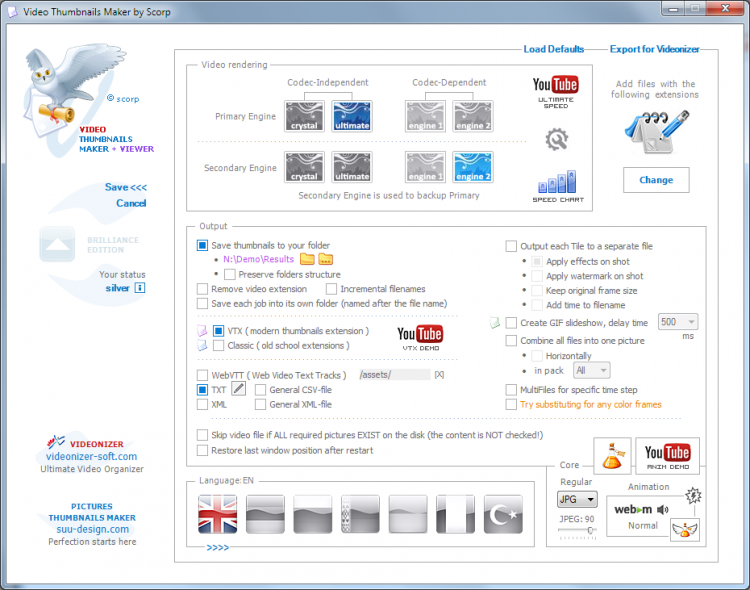
Task: Click the Export for Videonizer link
Action: click(x=654, y=49)
